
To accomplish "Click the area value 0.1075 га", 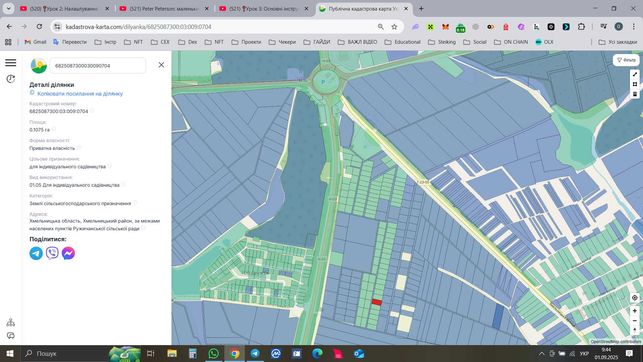I will [x=39, y=130].
